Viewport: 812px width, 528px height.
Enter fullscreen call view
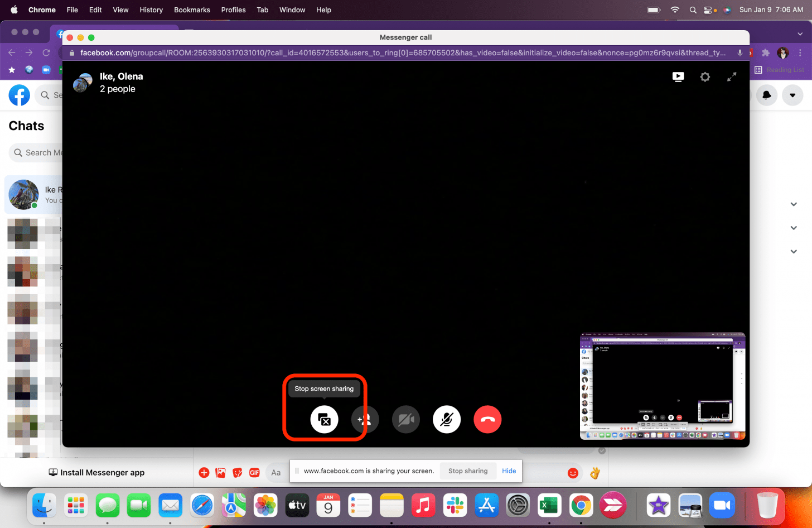[732, 77]
